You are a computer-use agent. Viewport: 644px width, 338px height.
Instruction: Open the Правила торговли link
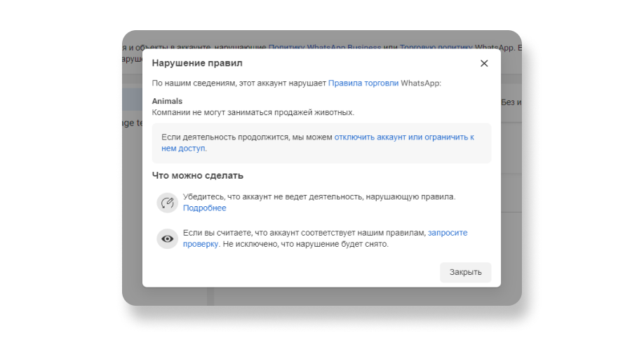point(363,83)
